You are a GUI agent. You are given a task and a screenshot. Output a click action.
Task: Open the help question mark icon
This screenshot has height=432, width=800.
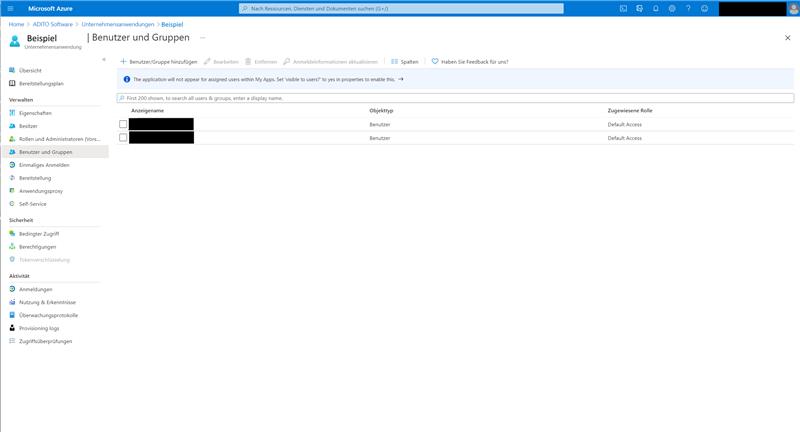pyautogui.click(x=688, y=9)
